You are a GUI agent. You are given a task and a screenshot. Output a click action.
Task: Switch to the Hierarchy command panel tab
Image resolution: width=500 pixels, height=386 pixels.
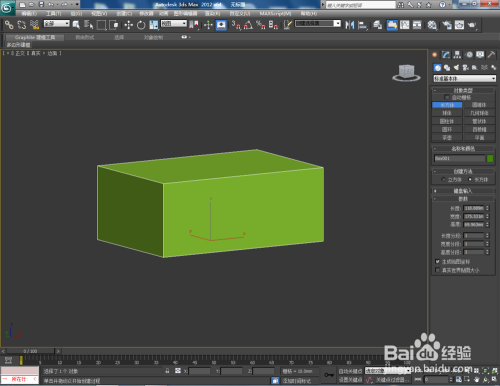pos(457,55)
